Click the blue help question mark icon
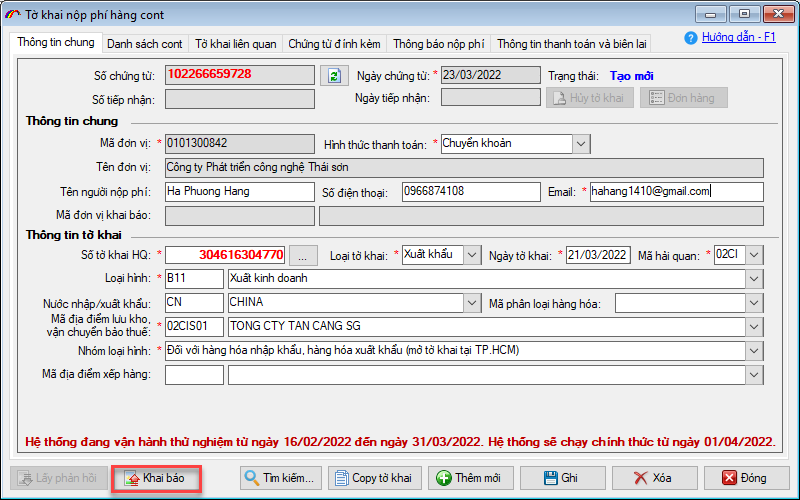The width and height of the screenshot is (800, 500). [x=690, y=38]
